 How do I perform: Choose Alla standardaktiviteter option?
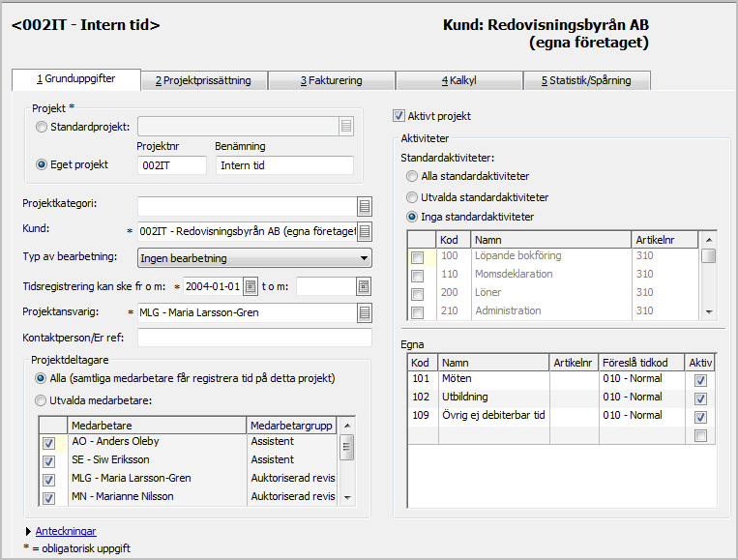coord(412,176)
